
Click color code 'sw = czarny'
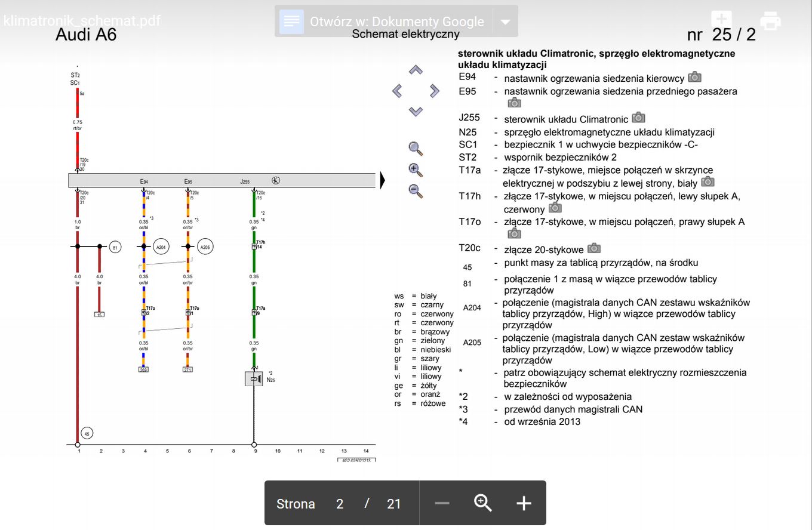(x=419, y=305)
